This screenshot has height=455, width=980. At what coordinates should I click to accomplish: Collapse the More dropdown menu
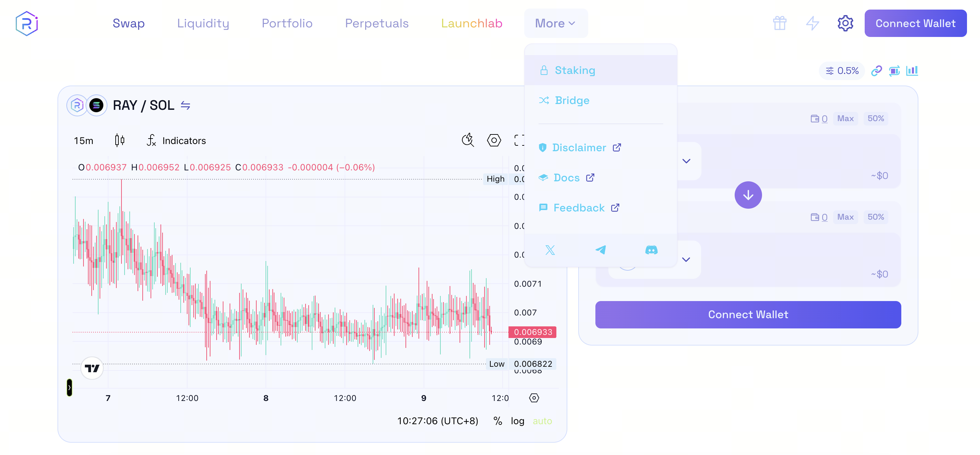click(x=555, y=23)
